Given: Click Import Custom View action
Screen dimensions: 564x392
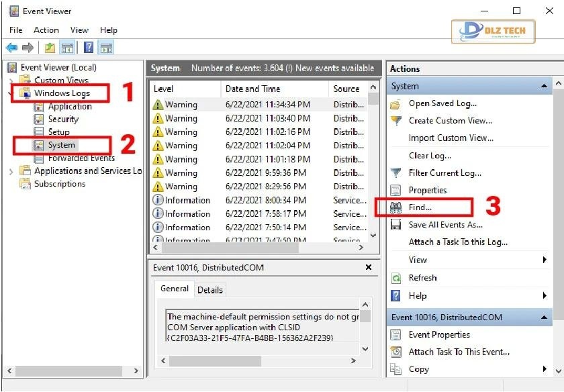Looking at the screenshot, I should [x=451, y=138].
